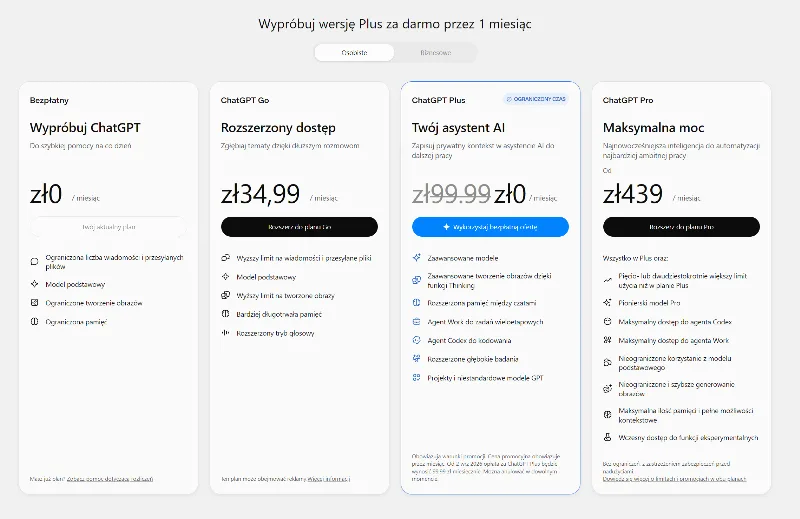Switch to the Biznesowe plan toggle

click(x=436, y=53)
